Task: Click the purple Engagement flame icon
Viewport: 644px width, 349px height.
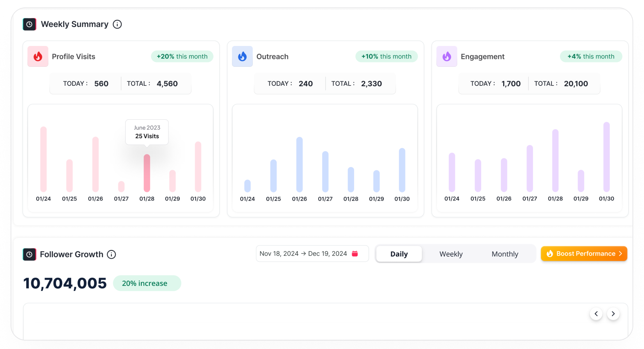Action: 447,56
